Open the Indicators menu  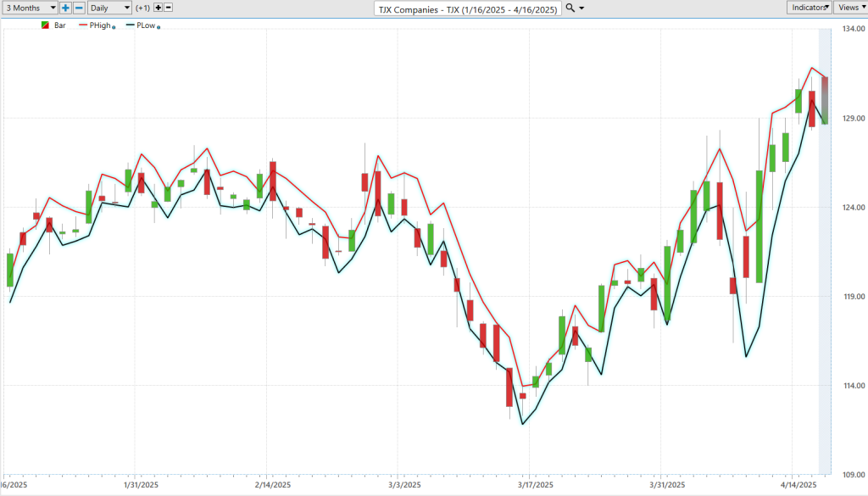pos(809,7)
